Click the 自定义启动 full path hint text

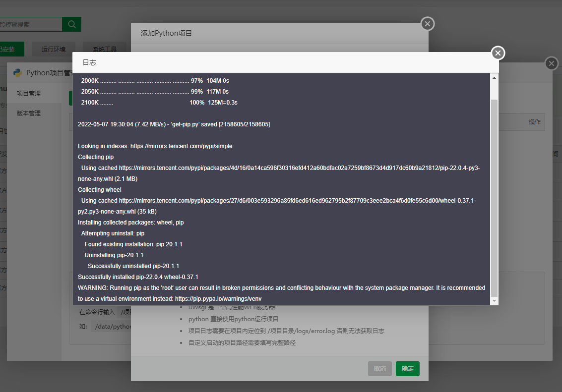pos(242,342)
